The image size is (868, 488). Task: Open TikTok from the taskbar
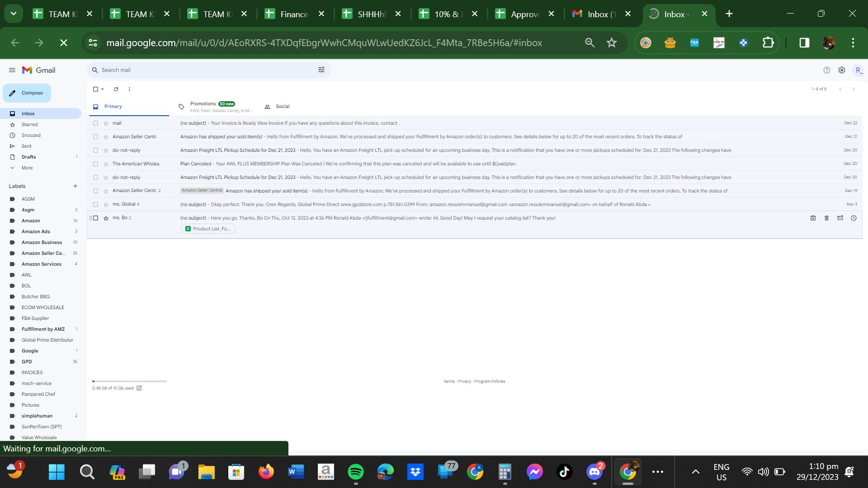[564, 472]
